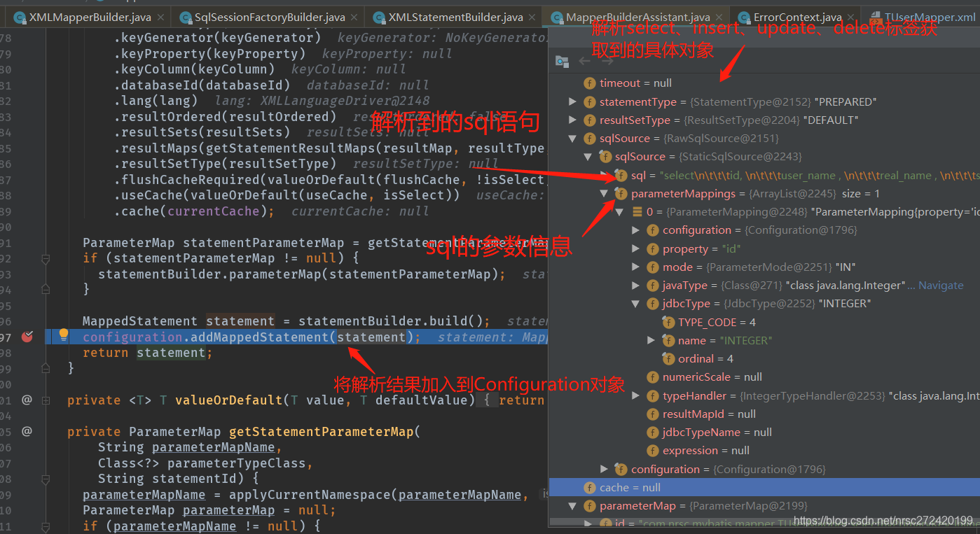Expand the mode ParameterMode node
980x534 pixels.
coord(636,267)
